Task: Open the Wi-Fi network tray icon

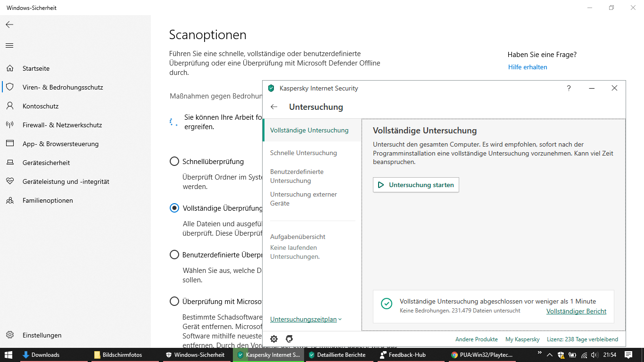Action: [584, 355]
